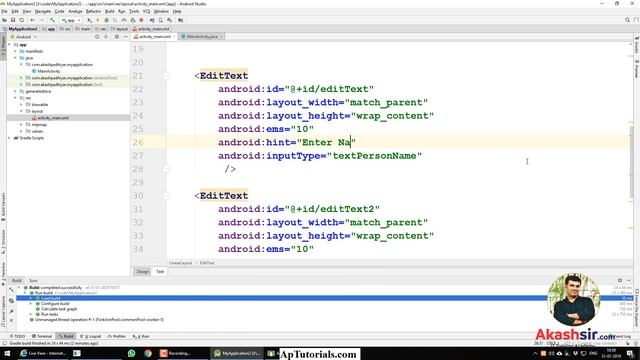This screenshot has height=360, width=640.
Task: Expand the Run tasks row
Action: (31, 314)
